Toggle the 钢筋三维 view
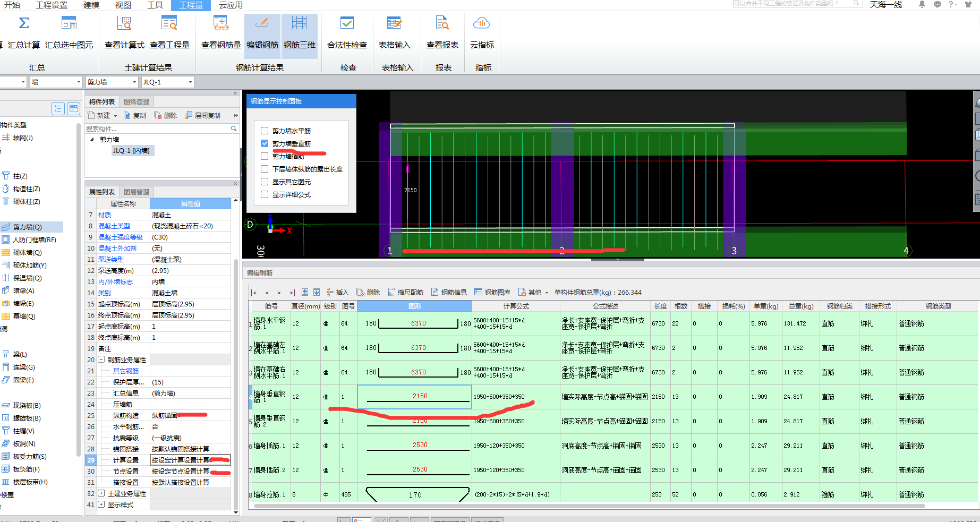The height and width of the screenshot is (522, 980). point(300,35)
